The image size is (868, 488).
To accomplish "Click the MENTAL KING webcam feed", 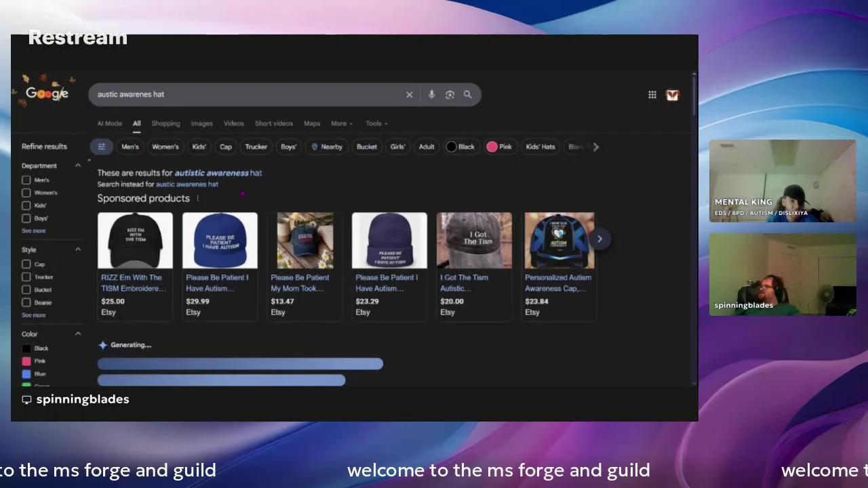I will coord(783,181).
